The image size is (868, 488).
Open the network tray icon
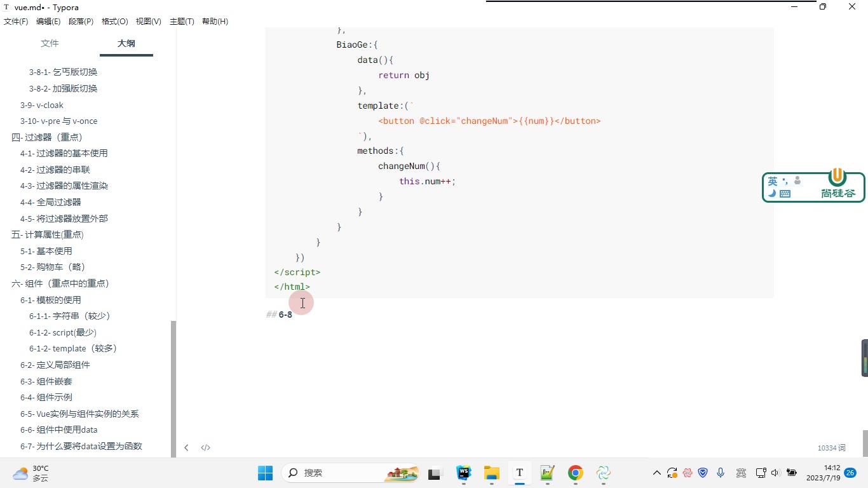click(x=761, y=473)
